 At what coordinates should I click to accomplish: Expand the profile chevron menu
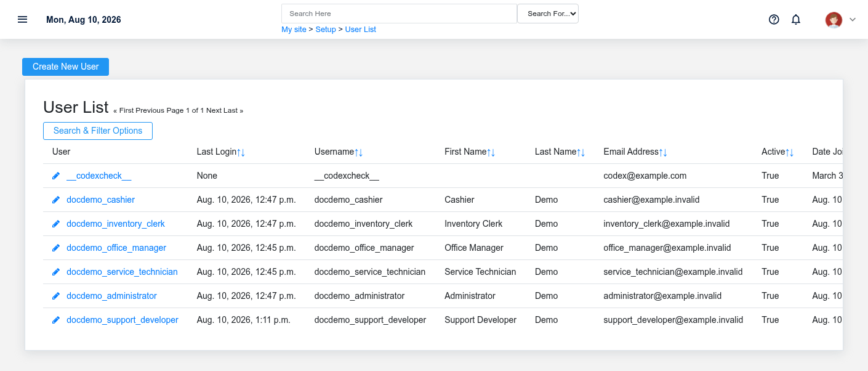853,20
